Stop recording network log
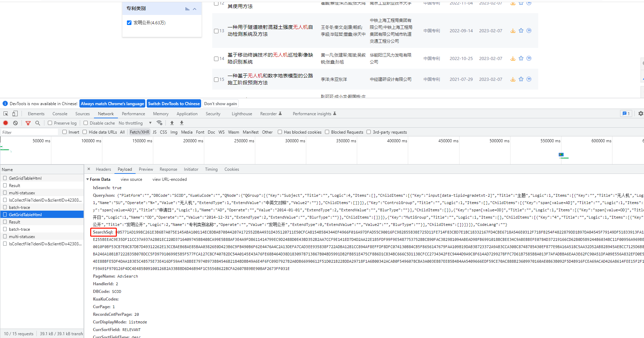The width and height of the screenshot is (644, 338). tap(5, 123)
